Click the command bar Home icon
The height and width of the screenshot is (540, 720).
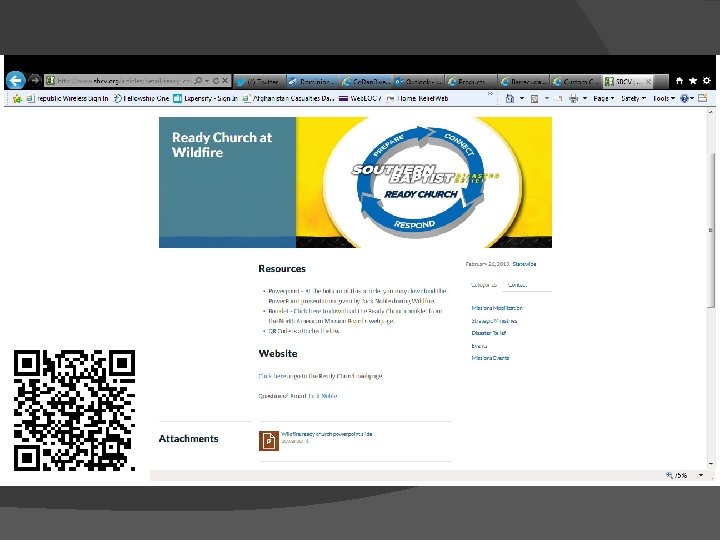510,98
